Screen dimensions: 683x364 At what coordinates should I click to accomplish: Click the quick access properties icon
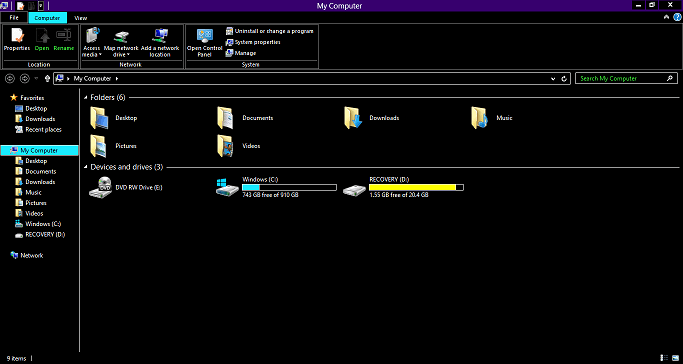[x=20, y=6]
